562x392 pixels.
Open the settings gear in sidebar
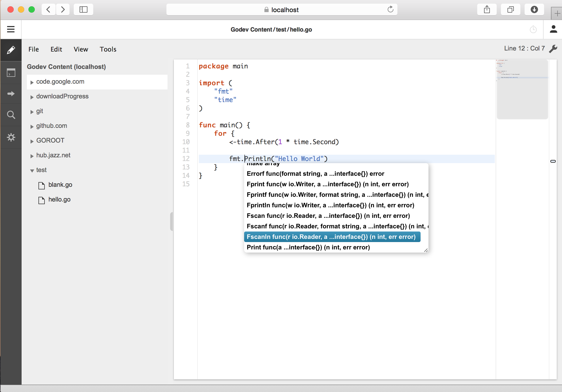(11, 137)
